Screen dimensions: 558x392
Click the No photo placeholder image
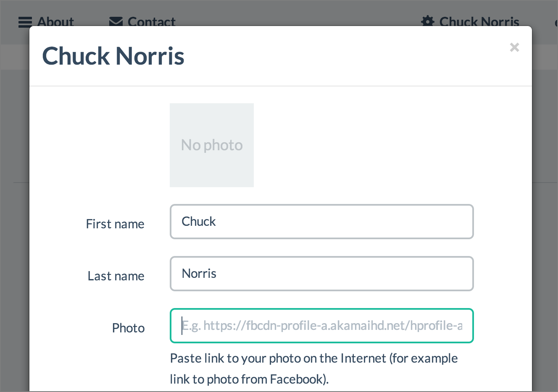coord(212,145)
